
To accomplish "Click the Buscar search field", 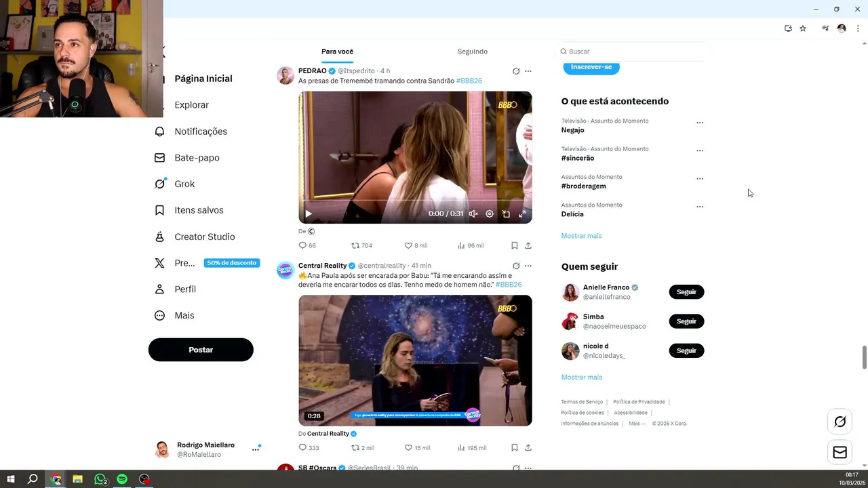I will 634,52.
